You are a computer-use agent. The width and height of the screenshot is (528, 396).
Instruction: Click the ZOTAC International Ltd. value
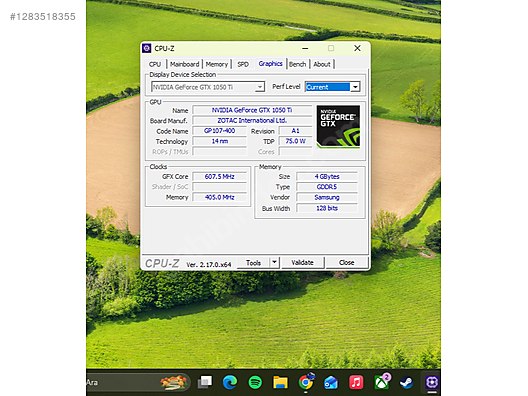coord(252,121)
